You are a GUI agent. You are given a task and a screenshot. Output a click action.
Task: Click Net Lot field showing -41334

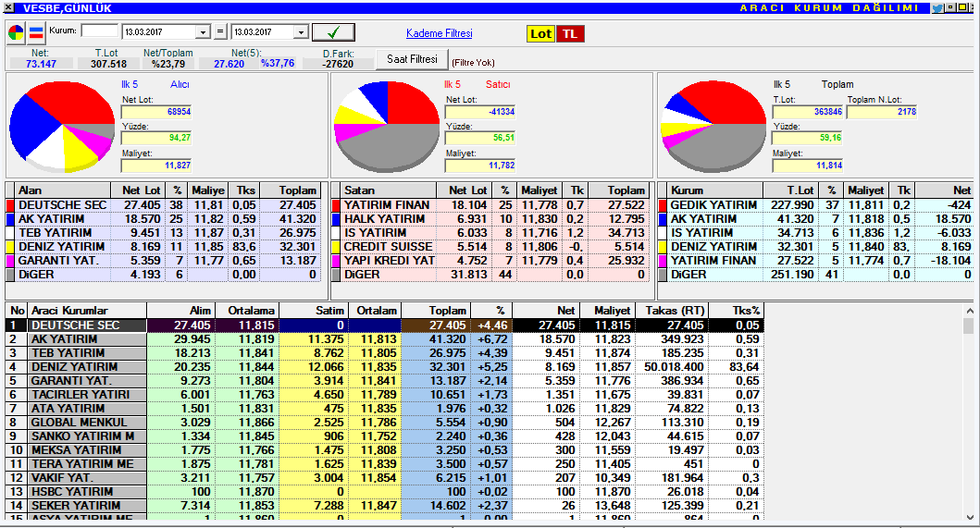[480, 112]
